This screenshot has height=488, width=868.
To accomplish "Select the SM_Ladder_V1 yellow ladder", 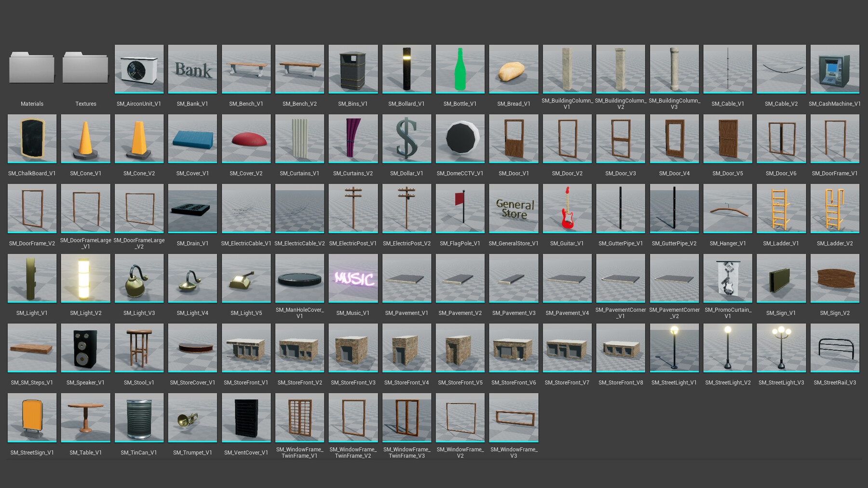I will pyautogui.click(x=781, y=208).
